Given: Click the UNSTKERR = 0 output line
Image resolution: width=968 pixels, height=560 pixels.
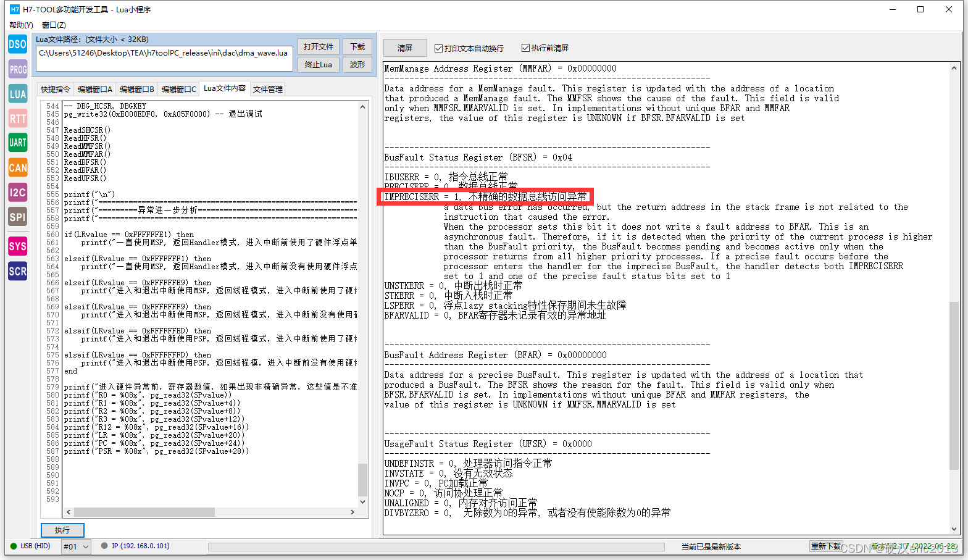Looking at the screenshot, I should 453,286.
